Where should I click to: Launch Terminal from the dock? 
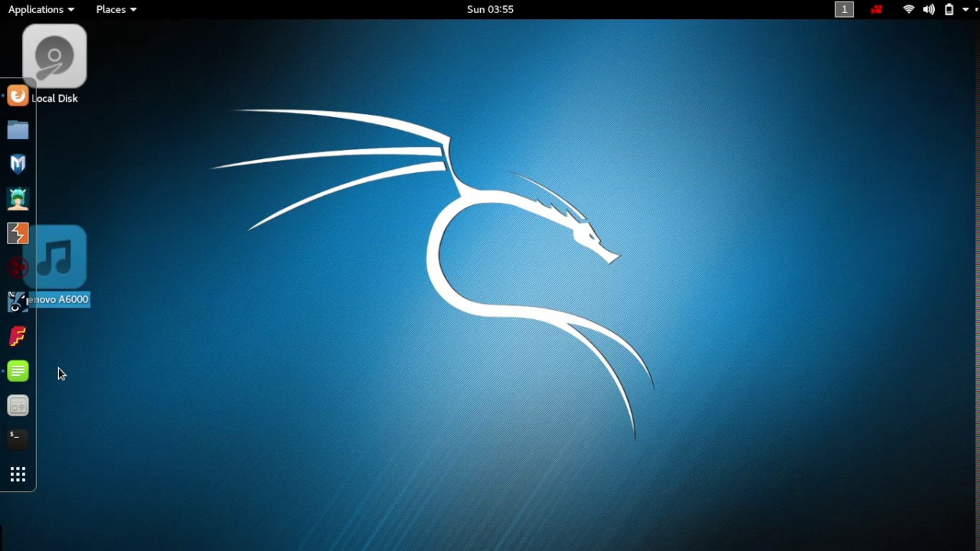click(x=18, y=439)
